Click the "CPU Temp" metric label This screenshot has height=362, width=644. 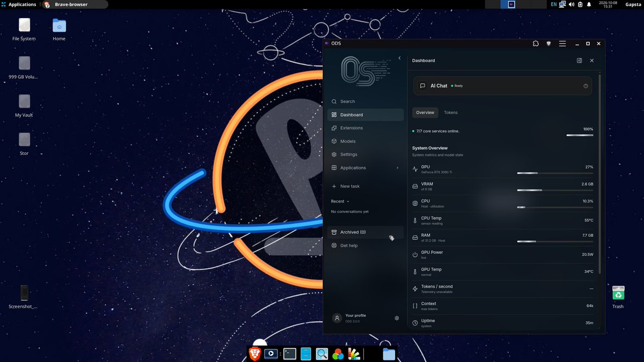(x=431, y=218)
